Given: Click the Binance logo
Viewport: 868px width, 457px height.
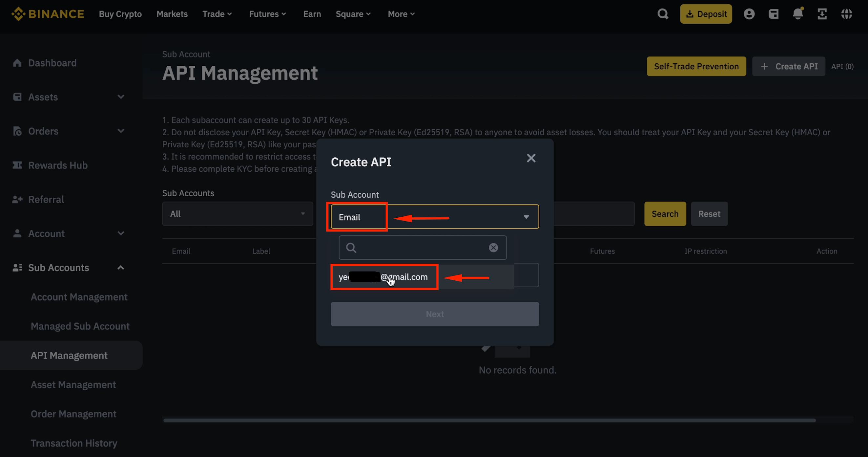Looking at the screenshot, I should (x=48, y=14).
